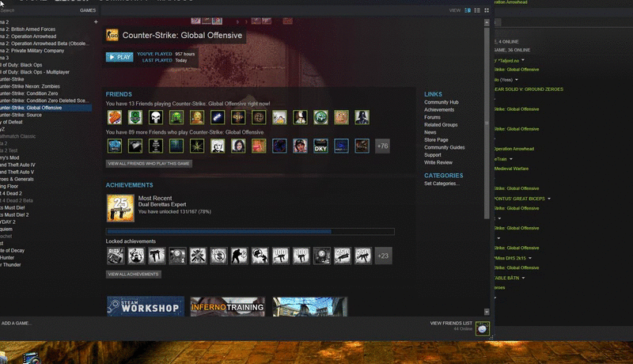Open the Counter-Strike: Global Offensive game logo icon
The image size is (633, 364).
[x=112, y=35]
